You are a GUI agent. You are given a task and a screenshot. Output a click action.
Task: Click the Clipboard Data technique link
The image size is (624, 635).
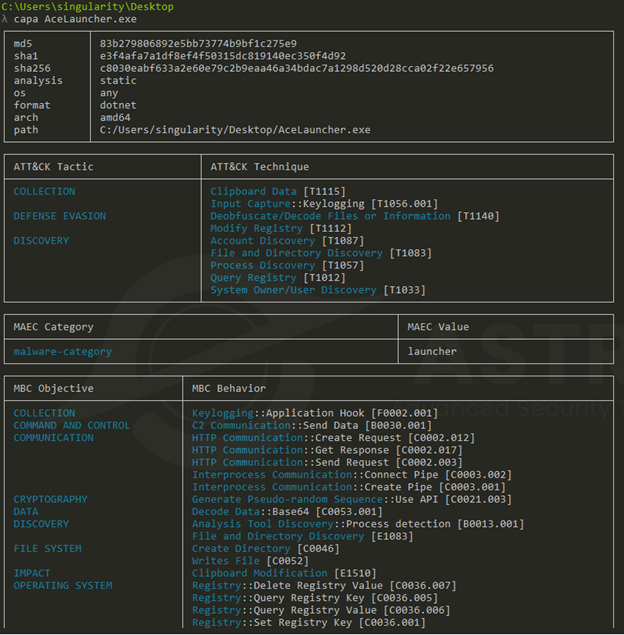pos(253,191)
